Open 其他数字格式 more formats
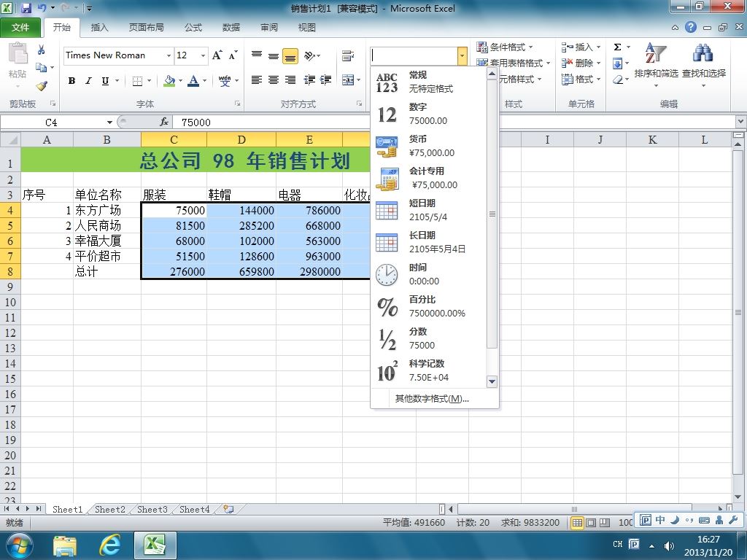Viewport: 747px width, 560px height. [x=432, y=399]
